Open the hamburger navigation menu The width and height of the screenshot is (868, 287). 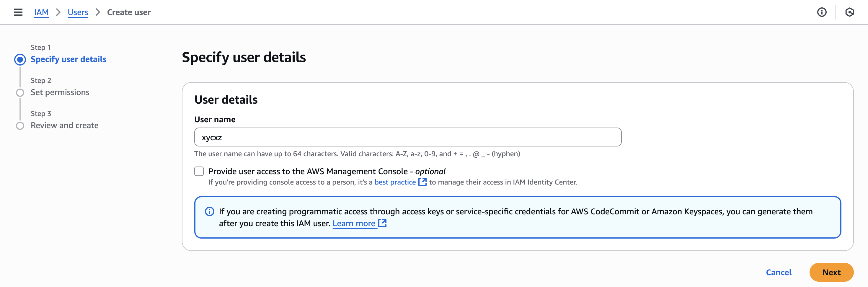coord(18,12)
